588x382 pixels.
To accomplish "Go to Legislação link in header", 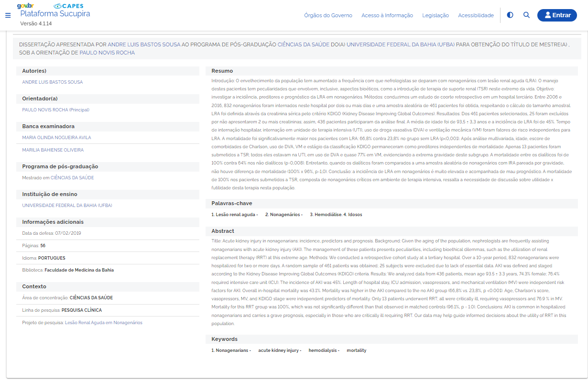I will (x=435, y=15).
